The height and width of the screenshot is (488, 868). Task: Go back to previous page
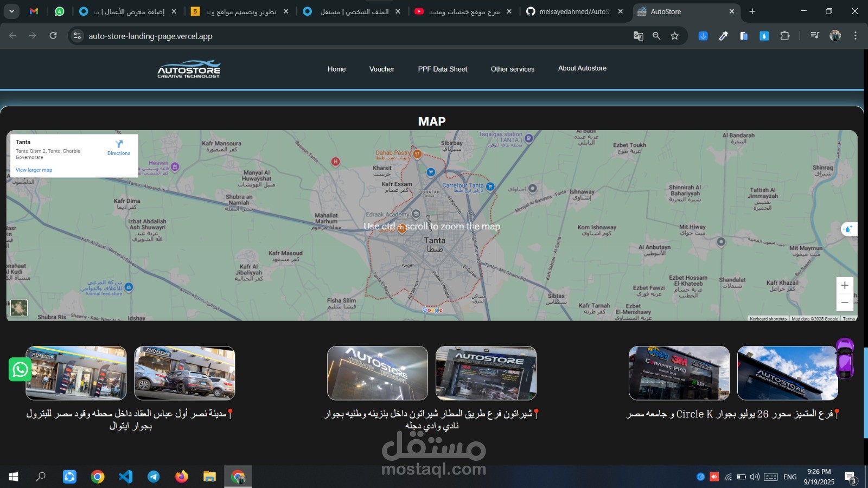click(12, 36)
